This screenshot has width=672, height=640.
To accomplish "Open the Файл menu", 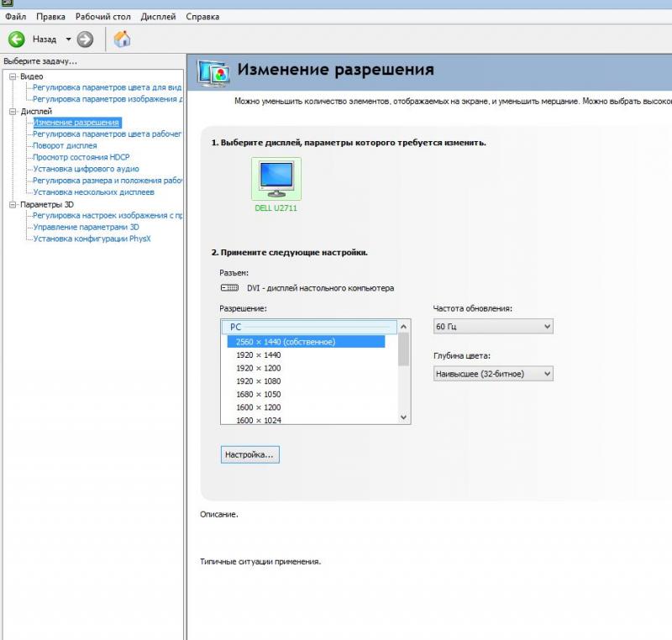I will (15, 17).
